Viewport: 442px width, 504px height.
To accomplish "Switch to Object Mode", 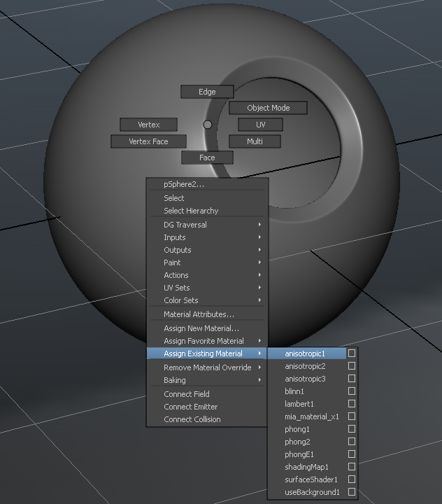I will click(269, 108).
